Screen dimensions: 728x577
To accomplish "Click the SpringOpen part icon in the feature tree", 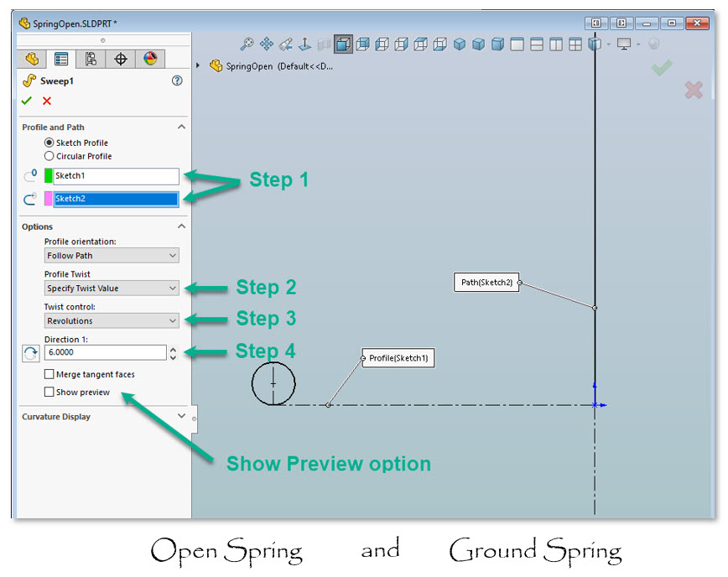I will coord(216,65).
